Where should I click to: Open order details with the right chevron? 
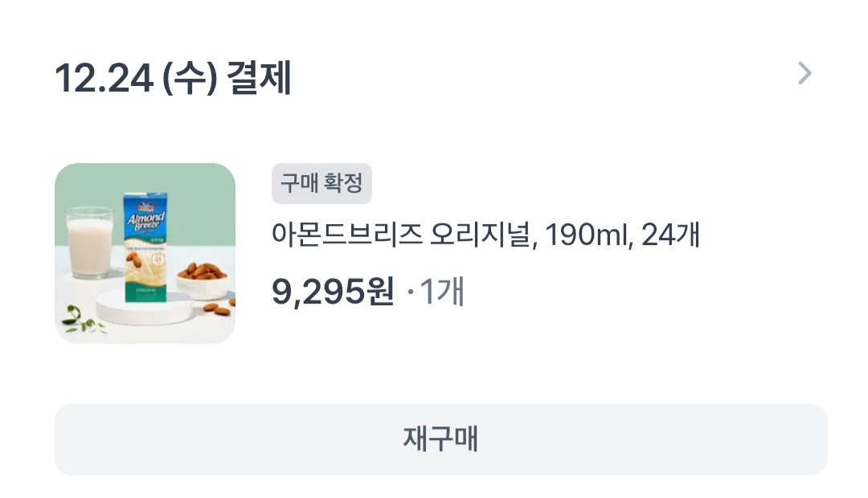pyautogui.click(x=804, y=74)
